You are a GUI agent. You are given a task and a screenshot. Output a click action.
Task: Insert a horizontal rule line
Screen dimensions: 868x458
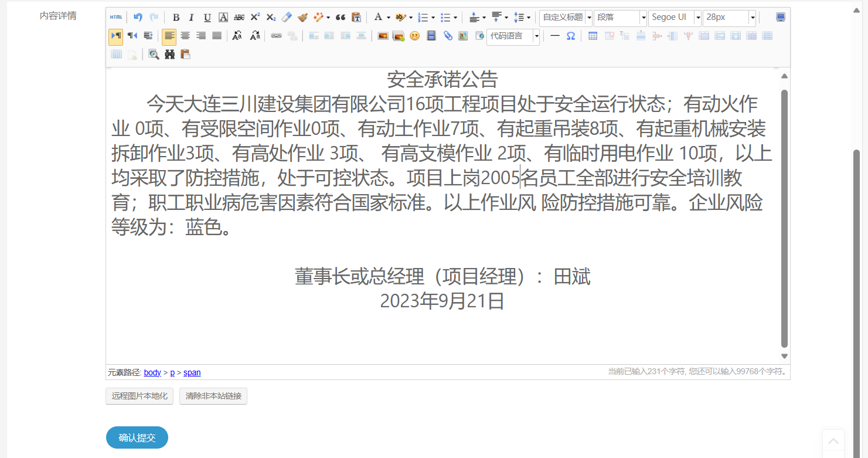click(x=555, y=36)
